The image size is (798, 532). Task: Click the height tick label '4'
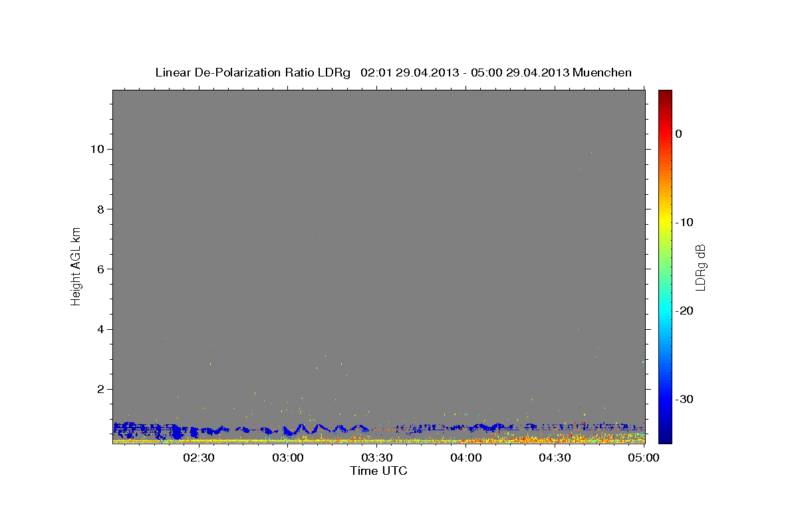[x=101, y=330]
